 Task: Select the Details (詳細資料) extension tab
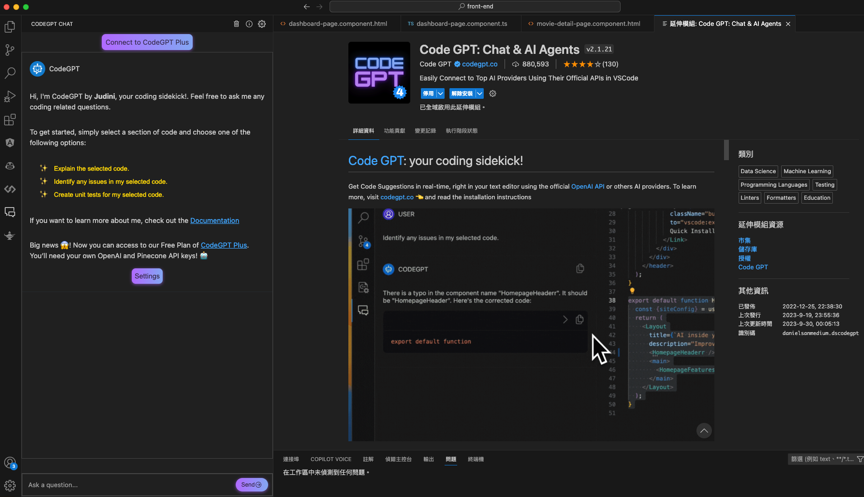tap(363, 131)
